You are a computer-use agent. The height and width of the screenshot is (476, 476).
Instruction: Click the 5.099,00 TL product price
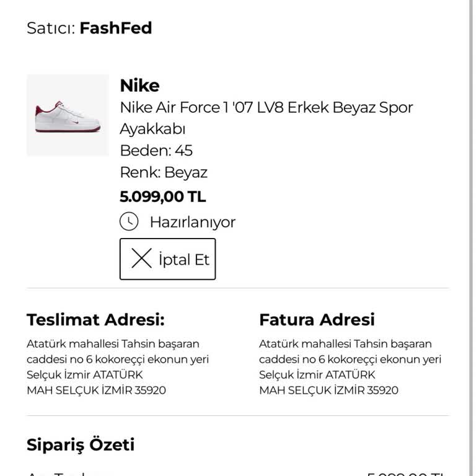[162, 197]
